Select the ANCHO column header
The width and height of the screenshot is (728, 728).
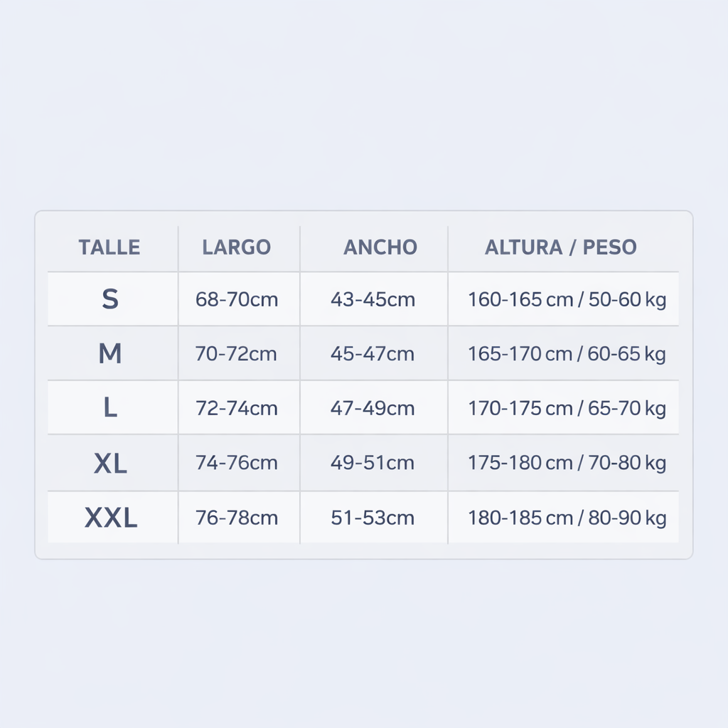[380, 247]
